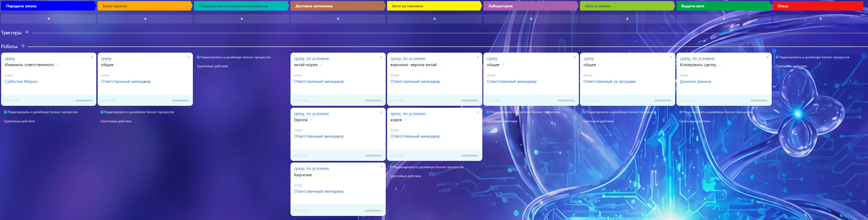Image resolution: width=868 pixels, height=220 pixels.
Task: Click the pencil next to Копировать сделку
Action: [720, 65]
